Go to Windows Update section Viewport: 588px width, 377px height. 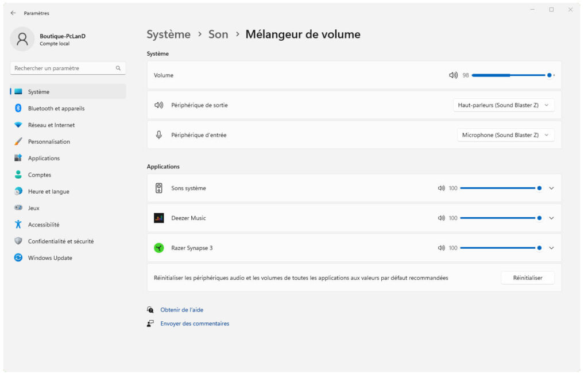coord(50,258)
